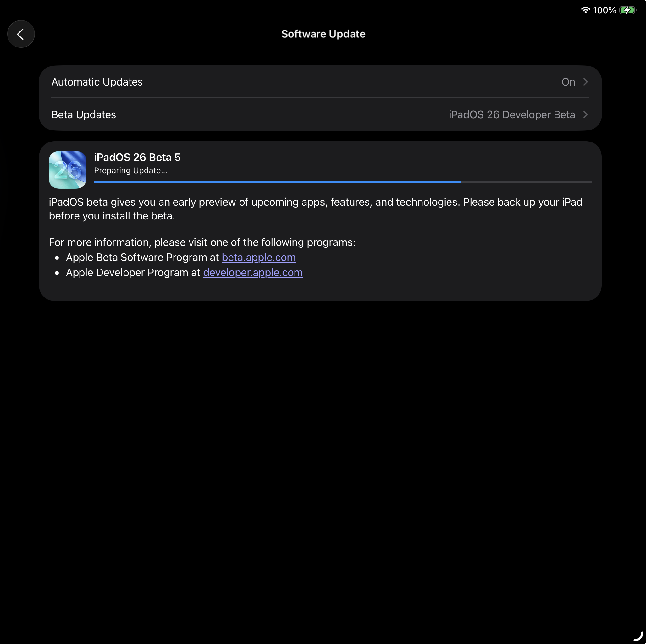Select iPadOS 26 Developer Beta value

click(x=511, y=115)
